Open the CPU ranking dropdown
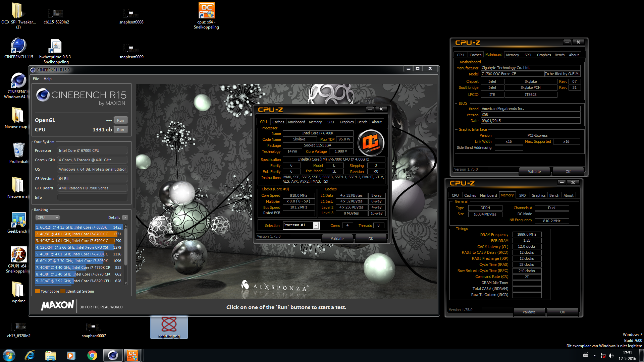 (x=48, y=218)
